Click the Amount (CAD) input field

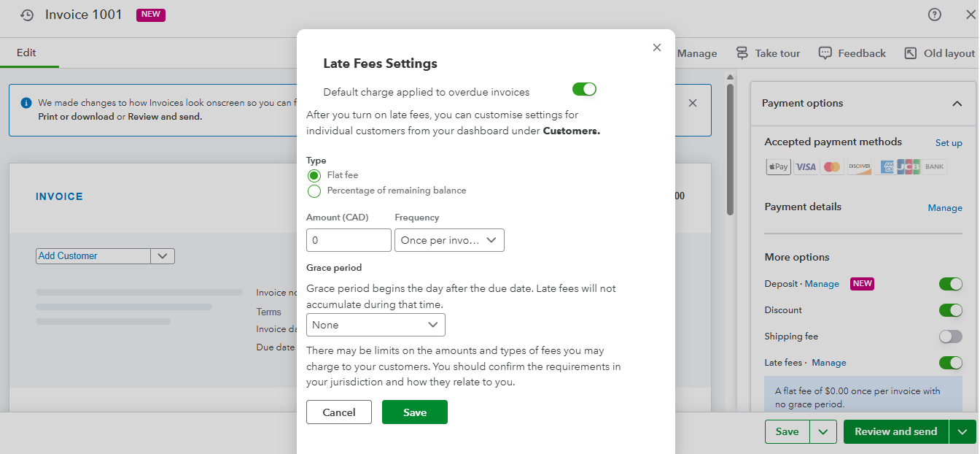pyautogui.click(x=349, y=240)
